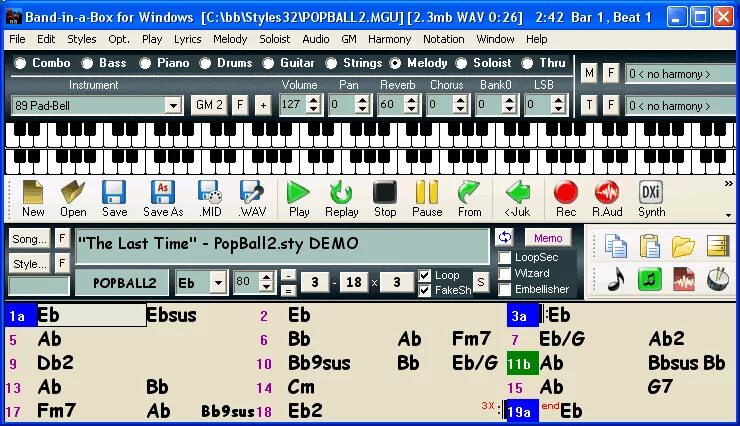Viewport: 740px width, 426px height.
Task: Open the DXi Synth icon
Action: [x=651, y=192]
